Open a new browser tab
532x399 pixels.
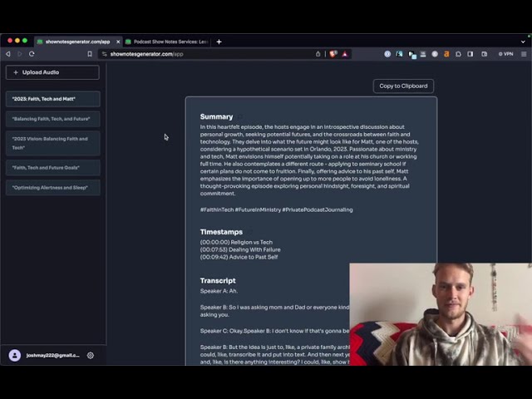click(x=219, y=42)
